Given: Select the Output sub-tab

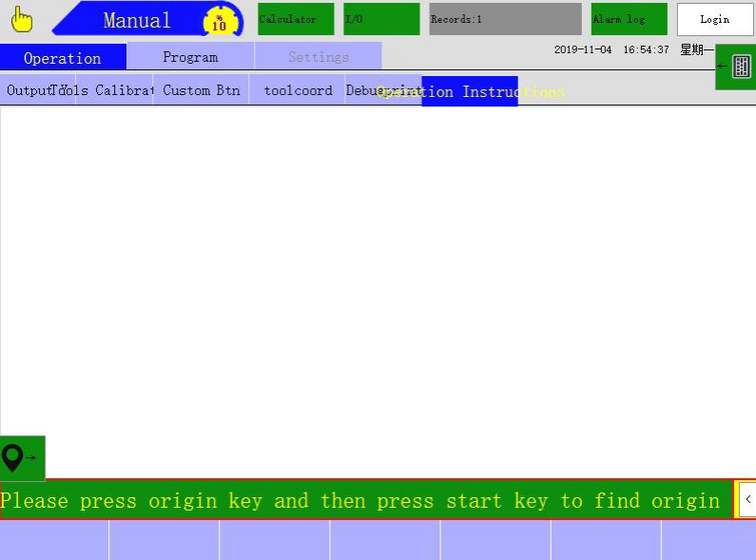Looking at the screenshot, I should coord(27,91).
